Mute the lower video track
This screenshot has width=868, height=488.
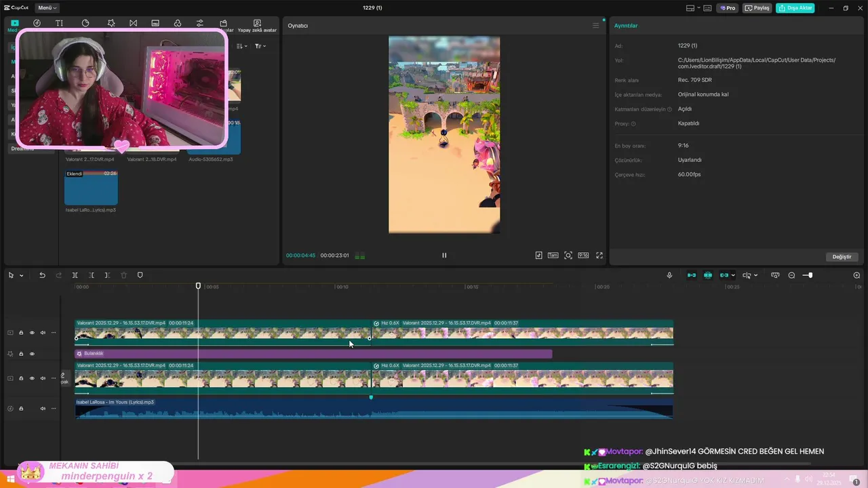[x=43, y=378]
